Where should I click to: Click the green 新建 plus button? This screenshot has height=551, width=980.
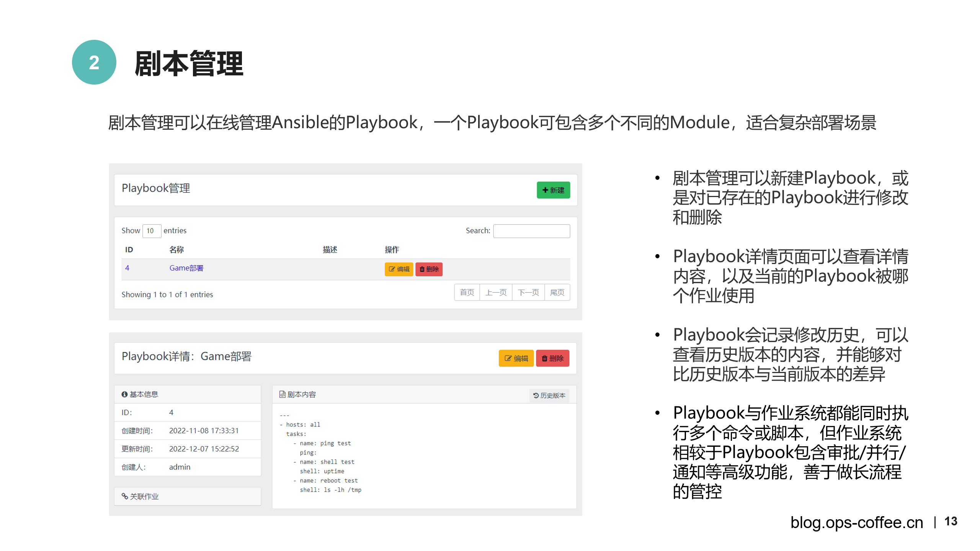click(x=553, y=190)
